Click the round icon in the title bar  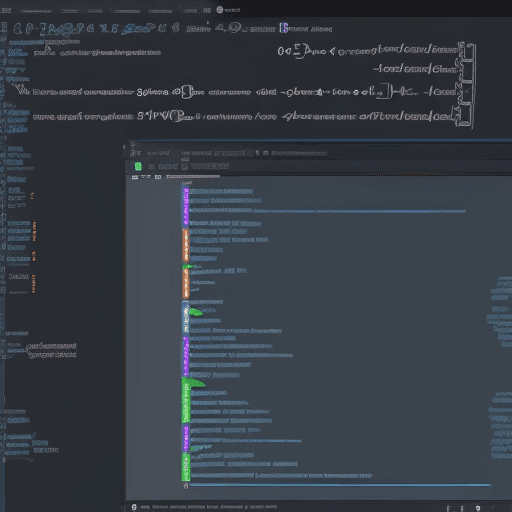pos(219,10)
